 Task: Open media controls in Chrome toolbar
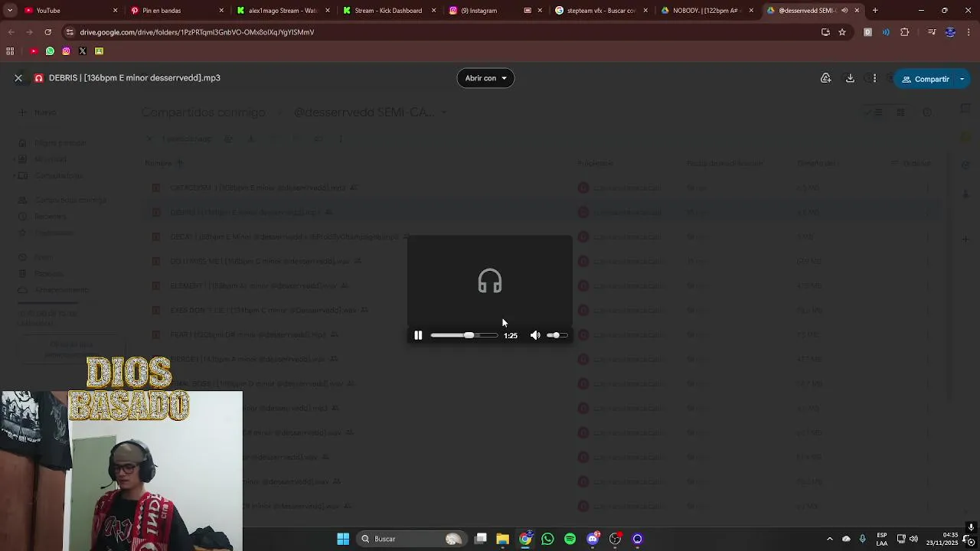click(x=931, y=32)
